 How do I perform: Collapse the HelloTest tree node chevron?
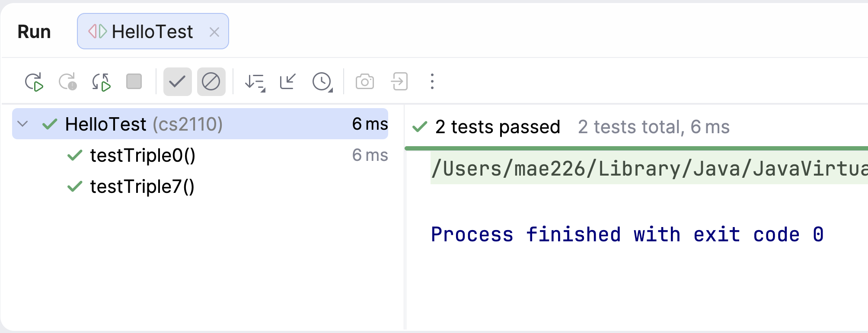click(x=23, y=124)
